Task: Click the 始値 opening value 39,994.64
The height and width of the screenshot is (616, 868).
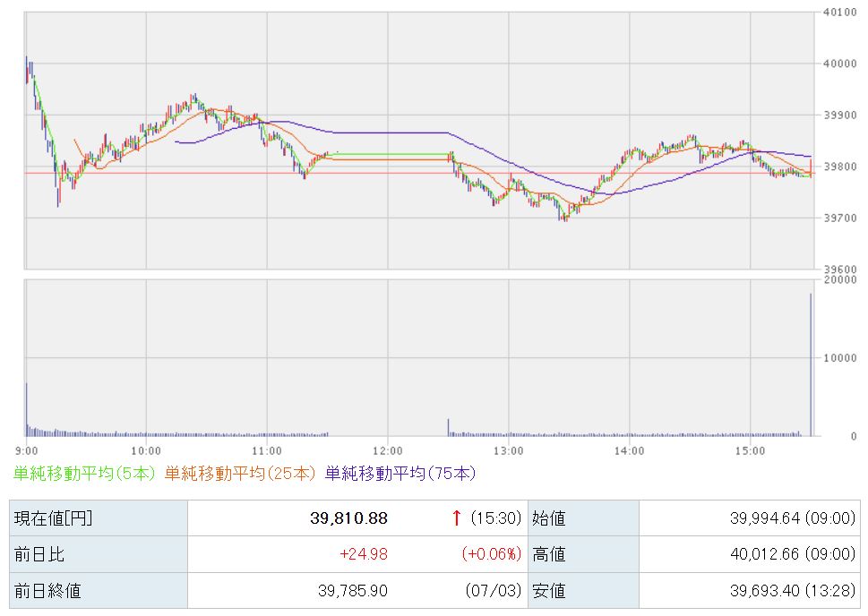Action: click(765, 518)
